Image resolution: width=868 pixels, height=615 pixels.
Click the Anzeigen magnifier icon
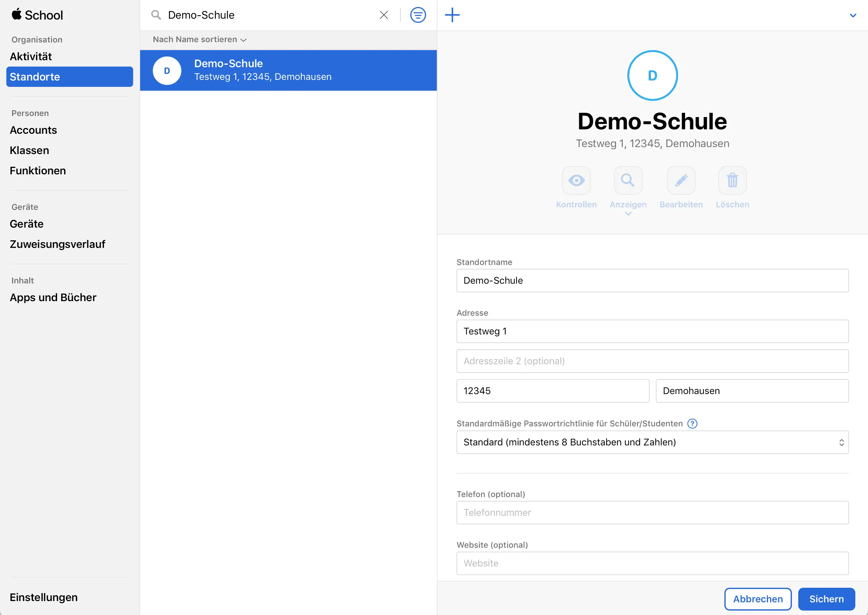[628, 180]
